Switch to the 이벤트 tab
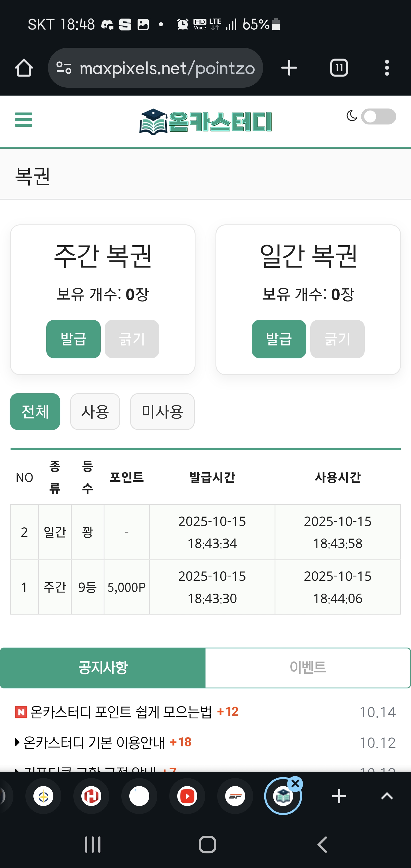The image size is (411, 868). click(308, 668)
